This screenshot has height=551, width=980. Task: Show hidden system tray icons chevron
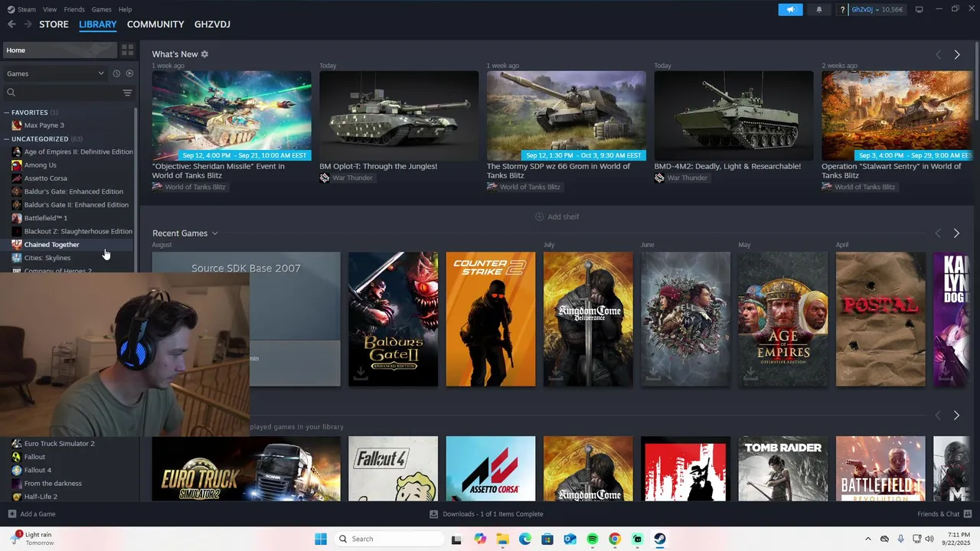pyautogui.click(x=867, y=539)
